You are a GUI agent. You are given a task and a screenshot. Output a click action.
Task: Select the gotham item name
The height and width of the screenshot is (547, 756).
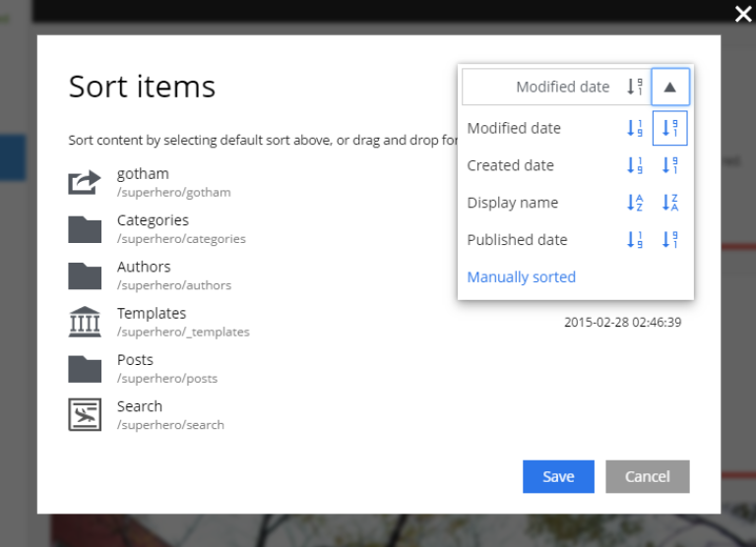tap(143, 173)
